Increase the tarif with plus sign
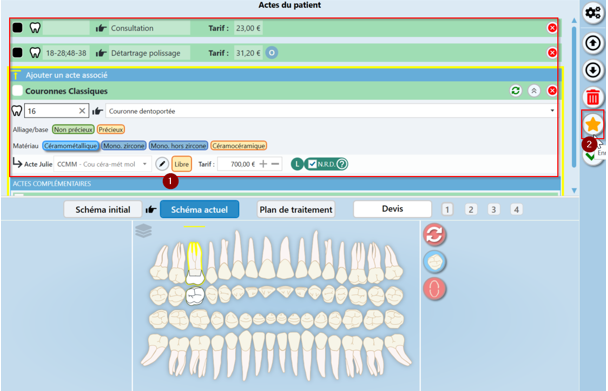Screen dimensions: 608x391 (x=263, y=164)
